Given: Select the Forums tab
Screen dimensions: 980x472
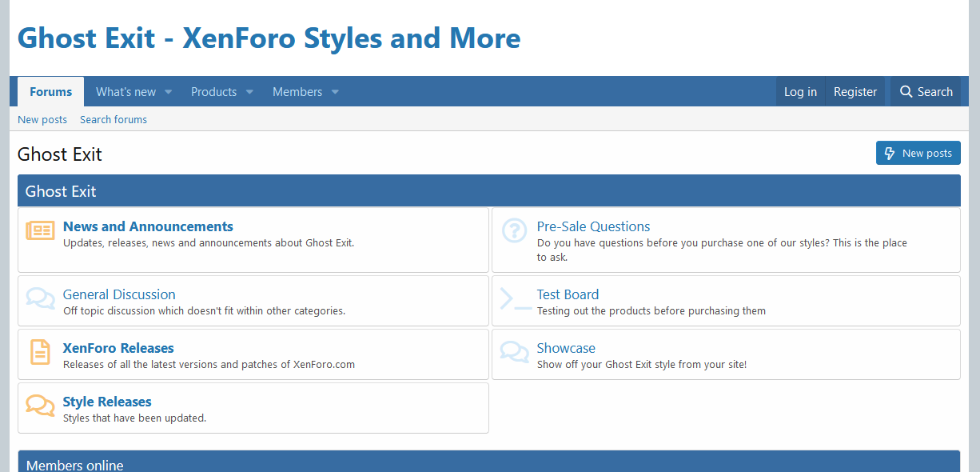Looking at the screenshot, I should pos(51,92).
